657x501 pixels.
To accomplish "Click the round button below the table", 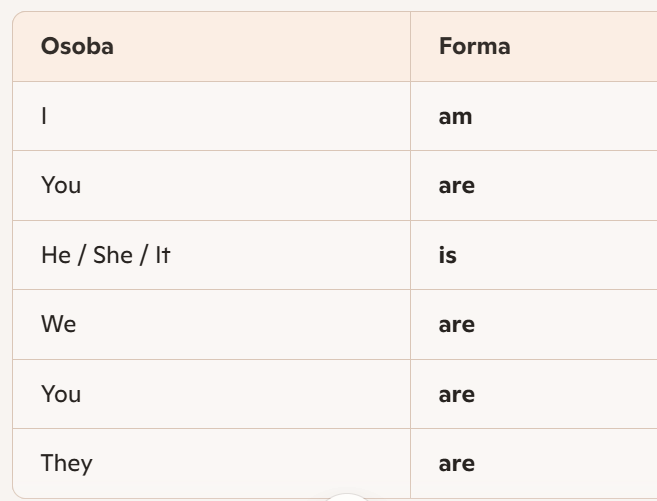I will [x=348, y=496].
